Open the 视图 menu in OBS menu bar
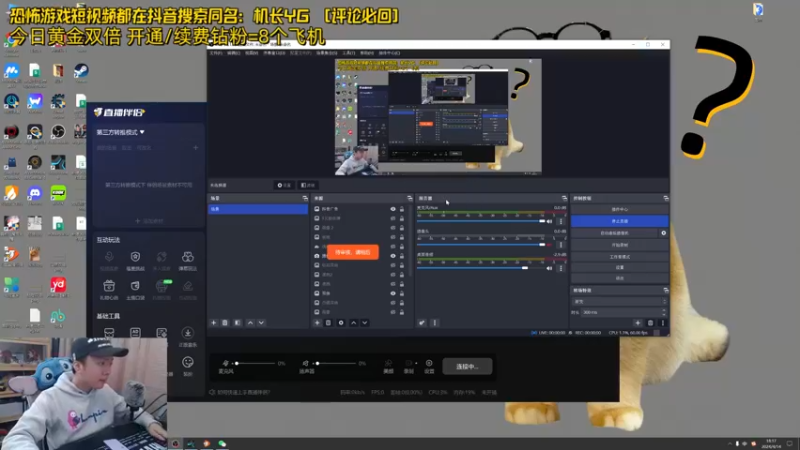The image size is (800, 450). pos(252,53)
